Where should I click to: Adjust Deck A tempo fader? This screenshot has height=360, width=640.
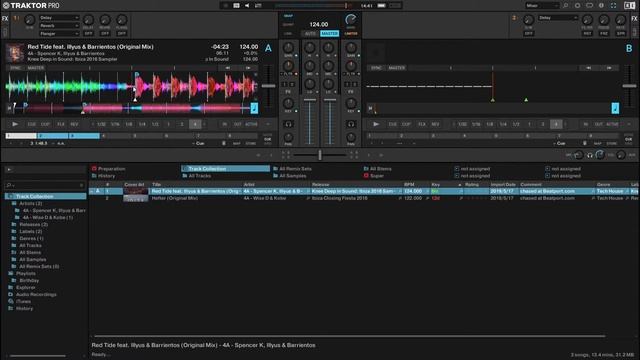[268, 86]
